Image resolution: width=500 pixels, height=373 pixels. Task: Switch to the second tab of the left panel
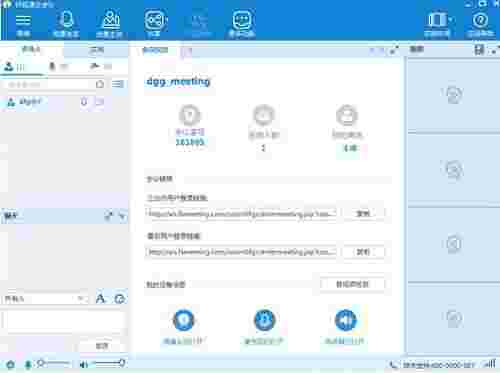[97, 50]
